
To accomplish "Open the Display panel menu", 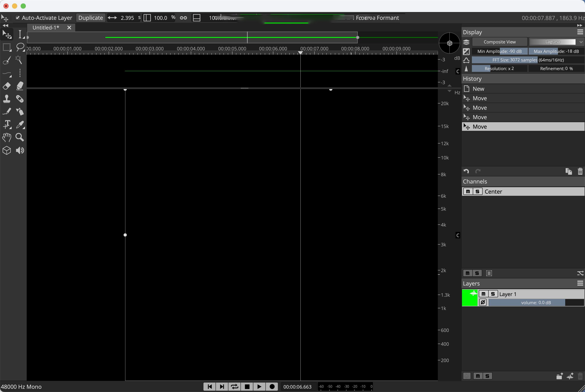I will (x=580, y=32).
